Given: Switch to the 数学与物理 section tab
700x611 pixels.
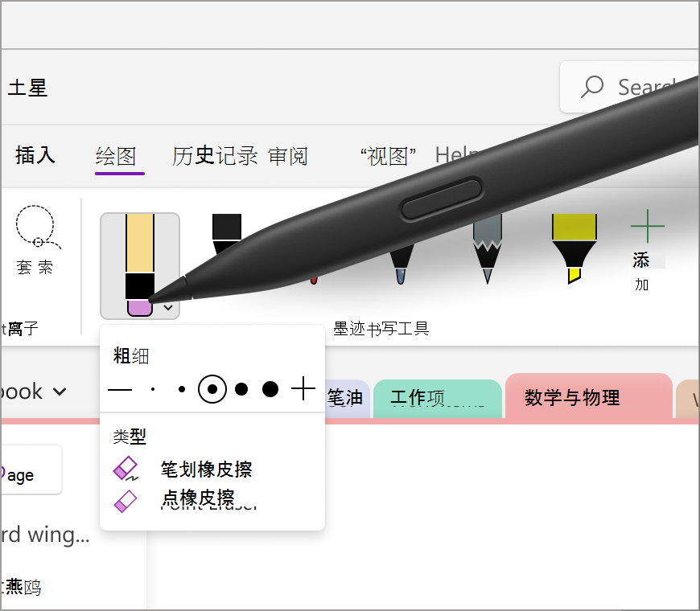Looking at the screenshot, I should click(588, 396).
